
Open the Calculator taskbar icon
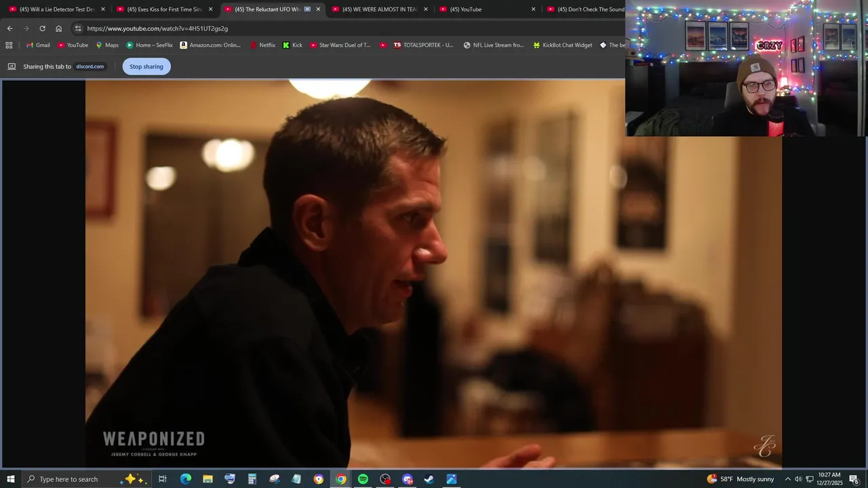[x=252, y=479]
